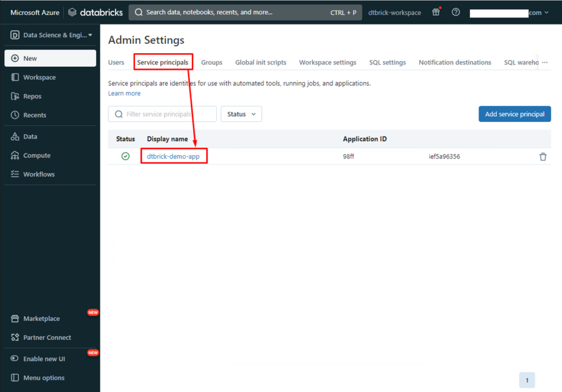The width and height of the screenshot is (562, 392).
Task: Toggle Enable new UI switch
Action: click(x=14, y=359)
